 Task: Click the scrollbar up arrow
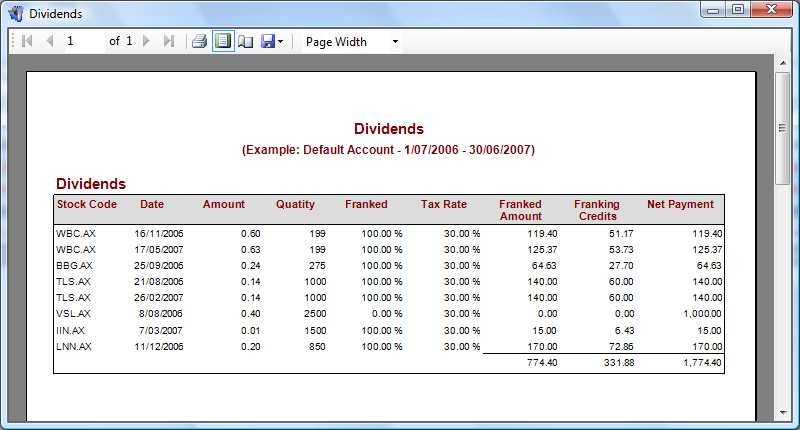point(783,63)
